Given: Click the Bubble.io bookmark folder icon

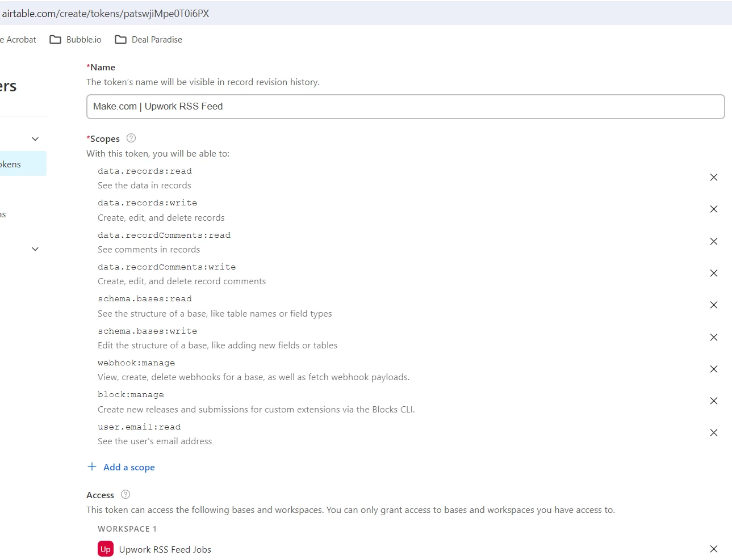Looking at the screenshot, I should click(56, 40).
